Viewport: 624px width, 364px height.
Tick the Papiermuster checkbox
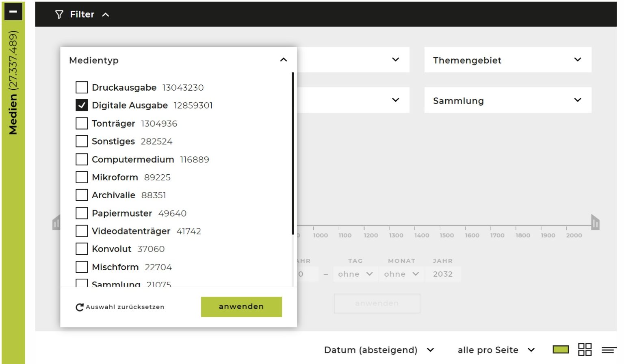(x=82, y=213)
